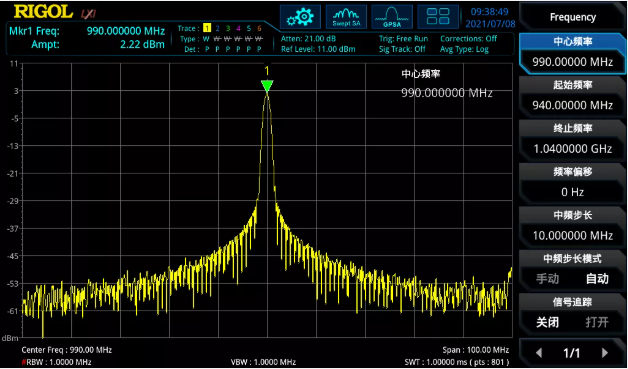Set CF step mode to 自动
Screen dimensions: 628x369
coord(597,279)
